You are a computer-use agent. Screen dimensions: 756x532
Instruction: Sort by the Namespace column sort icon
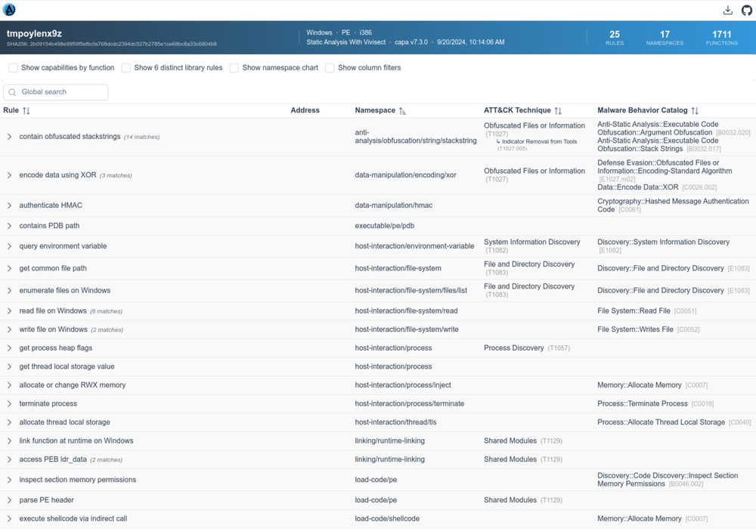point(402,111)
